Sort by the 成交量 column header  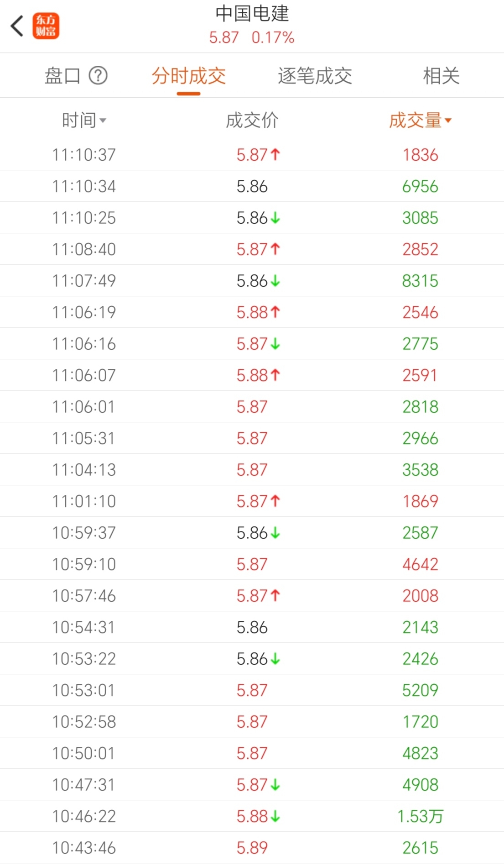pos(420,121)
